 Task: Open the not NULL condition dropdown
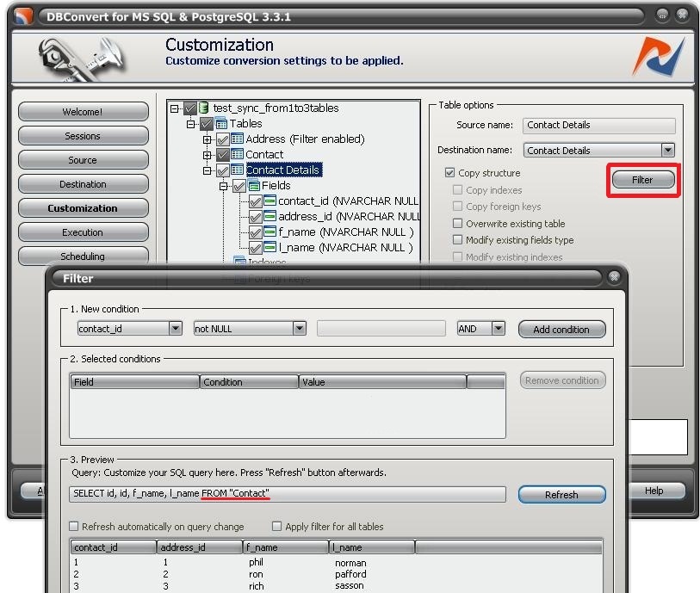[300, 329]
